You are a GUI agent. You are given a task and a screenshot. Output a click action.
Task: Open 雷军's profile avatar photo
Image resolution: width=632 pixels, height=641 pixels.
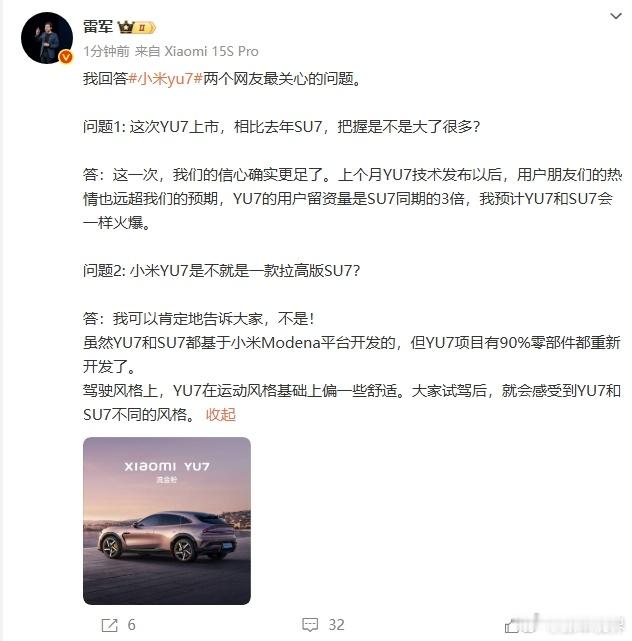(47, 38)
